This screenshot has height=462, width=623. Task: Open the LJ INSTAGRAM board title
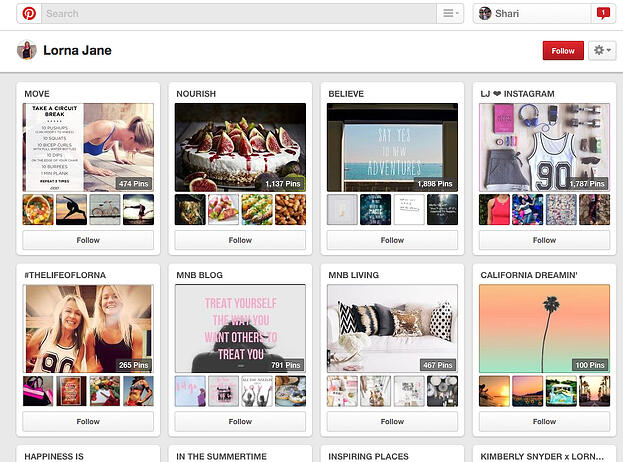[517, 94]
